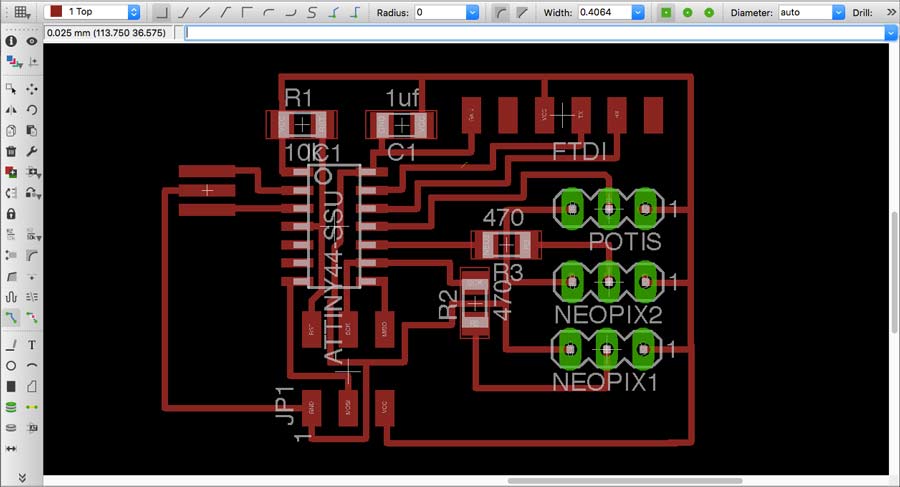Select the square via shape option
Image resolution: width=900 pixels, height=487 pixels.
point(666,12)
